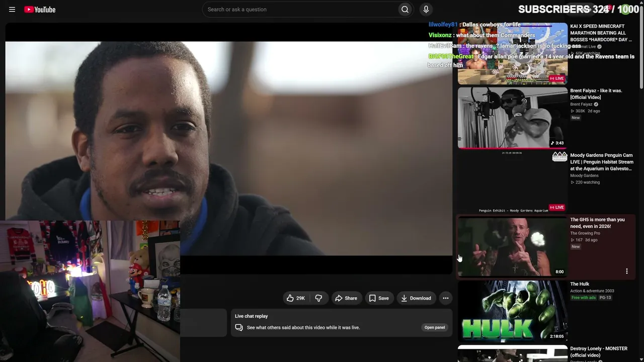Open the GH5 video thumbnail
Screen dimensions: 644x362
(x=513, y=247)
